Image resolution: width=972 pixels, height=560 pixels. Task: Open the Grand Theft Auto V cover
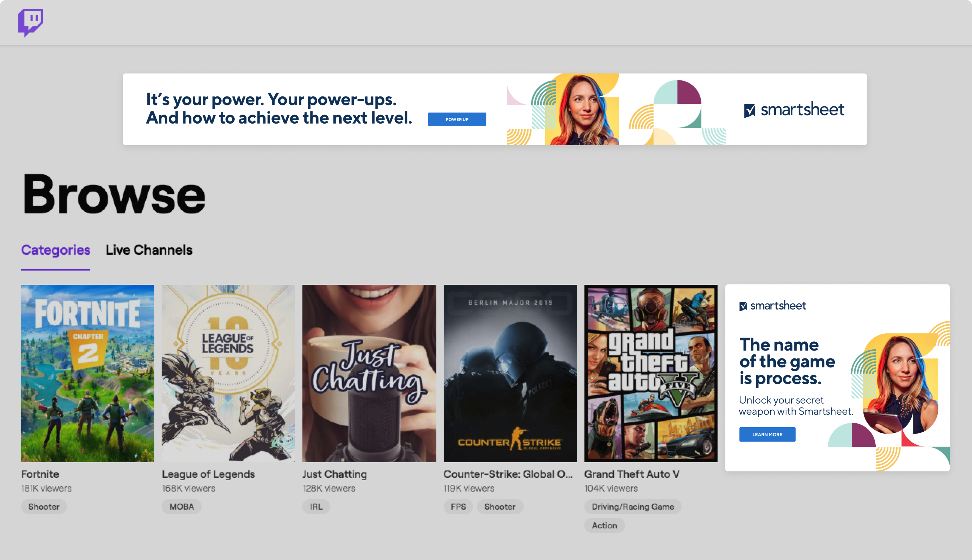coord(651,373)
